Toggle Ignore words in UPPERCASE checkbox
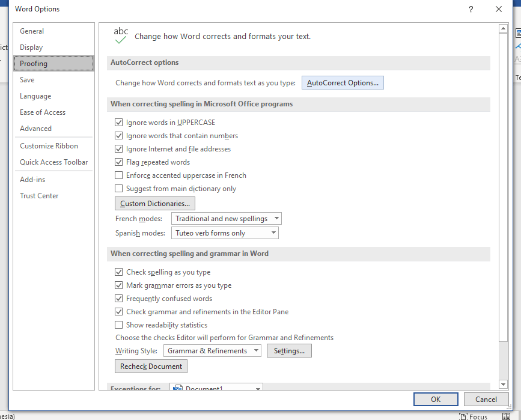The width and height of the screenshot is (521, 420). click(119, 123)
